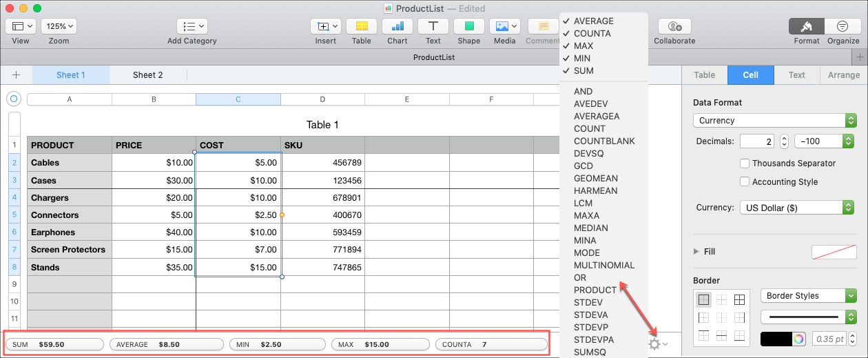Choose the outline border position
Viewport: 868px width, 358px height.
[x=703, y=299]
